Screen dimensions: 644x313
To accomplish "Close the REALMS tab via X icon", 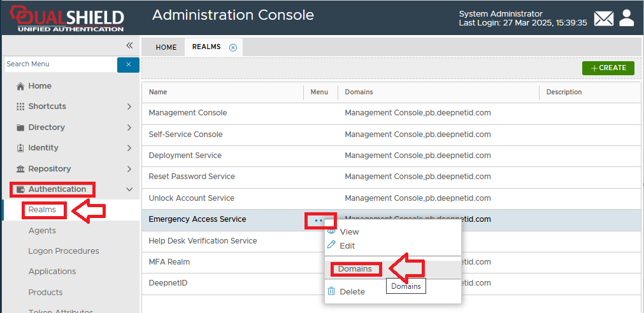I will 233,47.
